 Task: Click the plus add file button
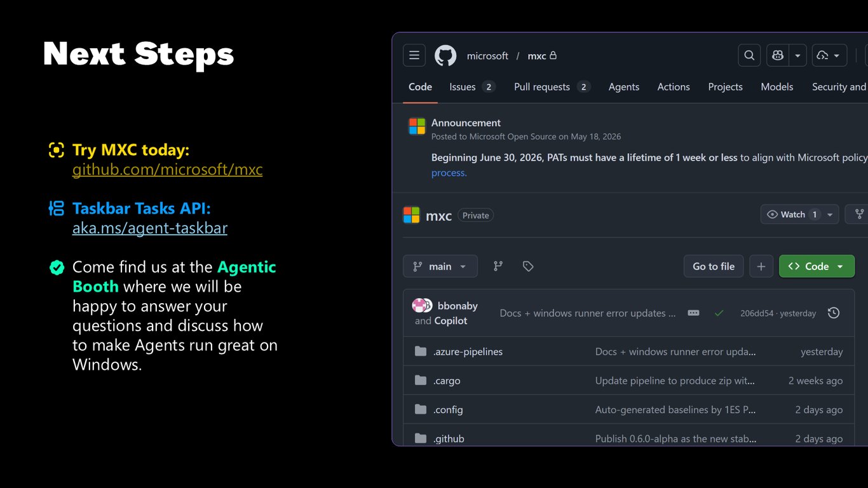[761, 266]
